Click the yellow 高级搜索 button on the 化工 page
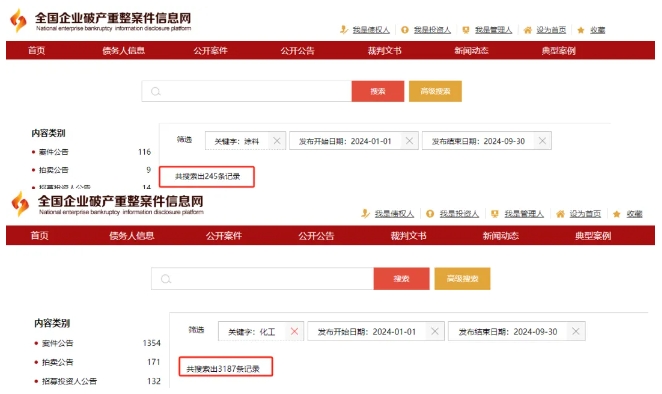The image size is (662, 394). pos(463,279)
